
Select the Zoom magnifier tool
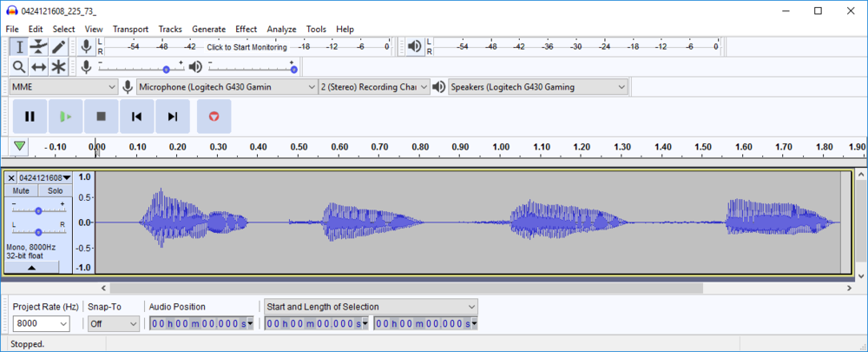pos(19,67)
